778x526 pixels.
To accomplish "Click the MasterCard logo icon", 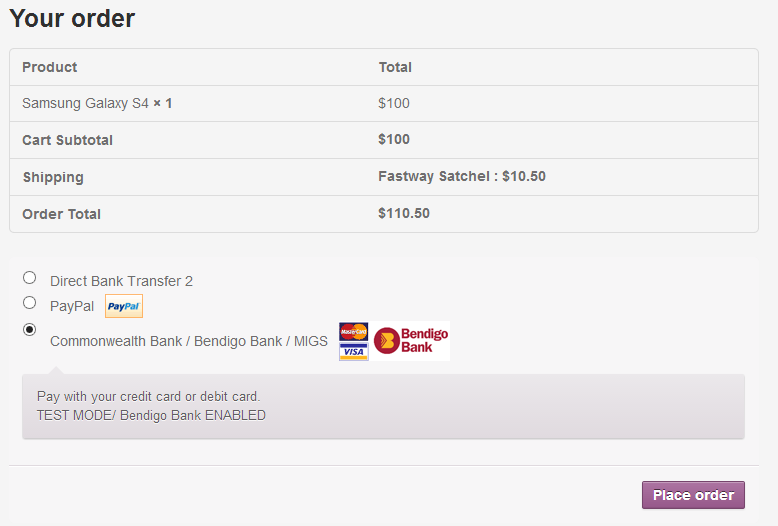I will point(353,331).
